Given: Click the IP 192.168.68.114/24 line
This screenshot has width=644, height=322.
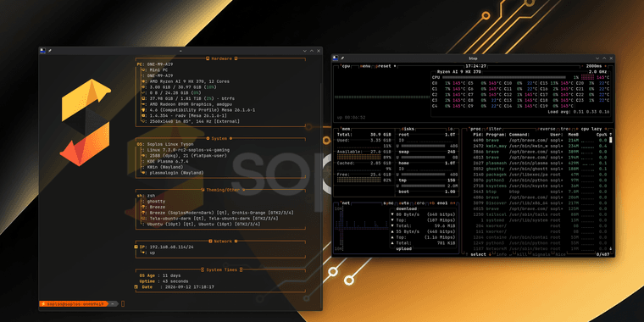Looking at the screenshot, I should 164,247.
